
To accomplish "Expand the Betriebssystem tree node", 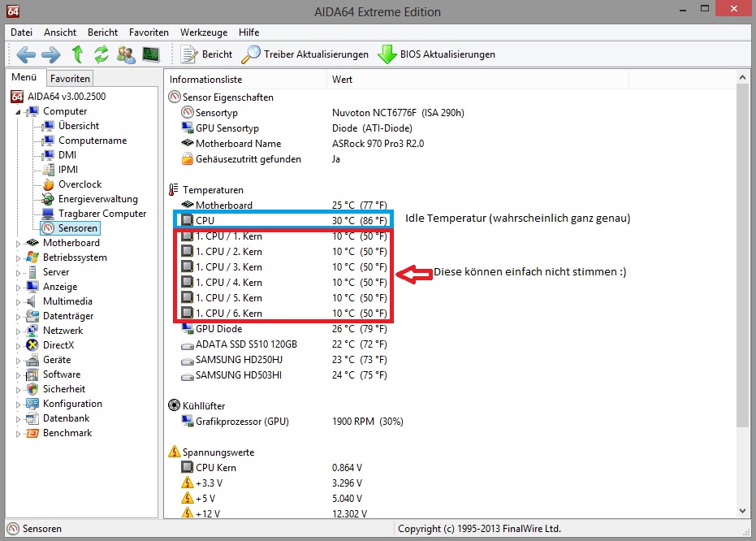I will coord(19,258).
